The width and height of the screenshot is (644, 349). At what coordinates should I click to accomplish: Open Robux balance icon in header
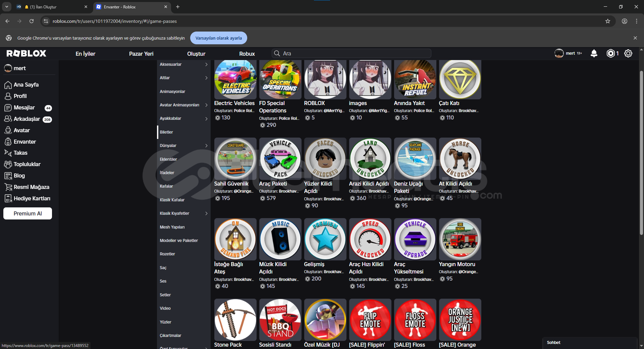click(611, 53)
